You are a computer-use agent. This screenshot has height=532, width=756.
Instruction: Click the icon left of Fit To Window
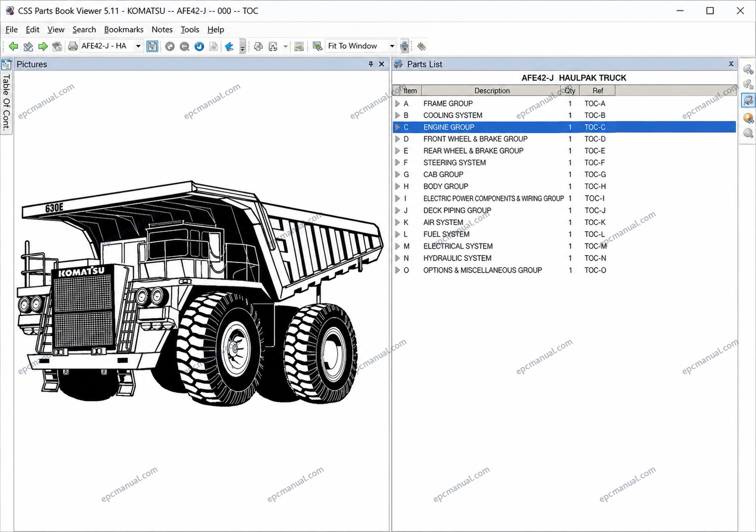click(x=317, y=46)
